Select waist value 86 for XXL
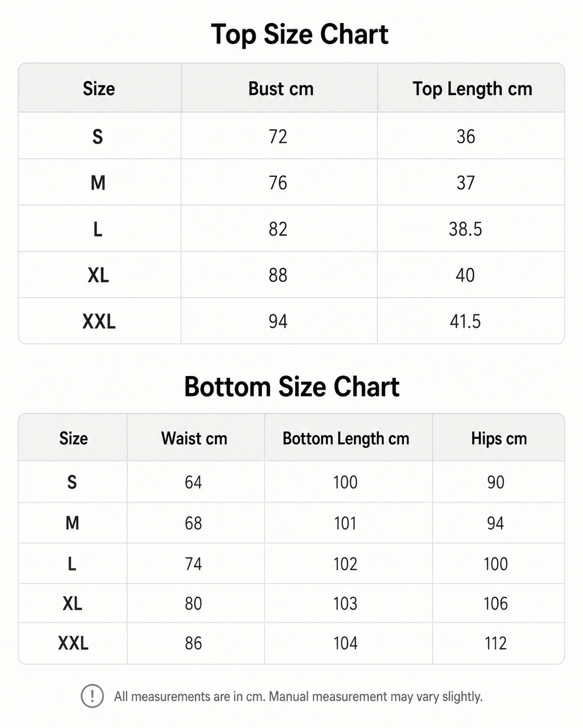The image size is (583, 728). click(193, 643)
